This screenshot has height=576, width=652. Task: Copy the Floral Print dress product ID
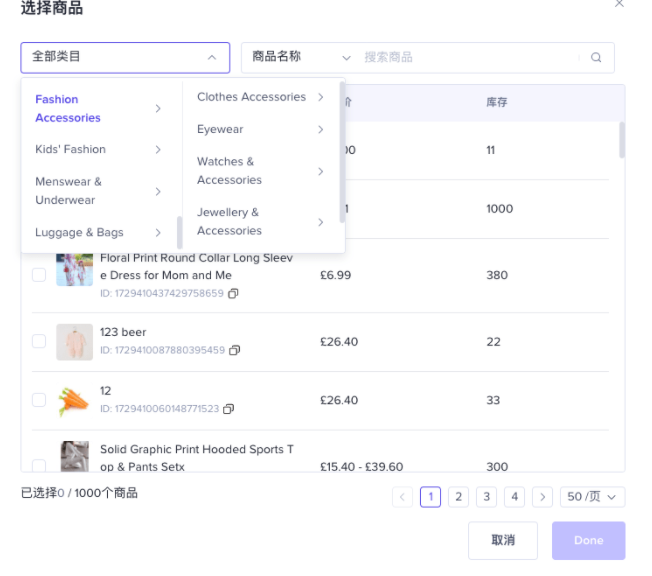coord(234,294)
